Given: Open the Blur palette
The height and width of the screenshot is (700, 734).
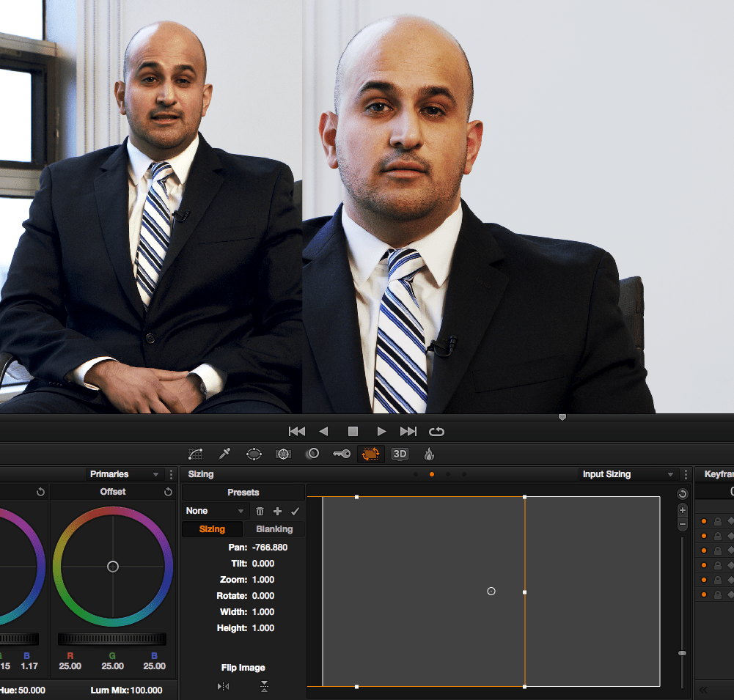Looking at the screenshot, I should tap(312, 454).
